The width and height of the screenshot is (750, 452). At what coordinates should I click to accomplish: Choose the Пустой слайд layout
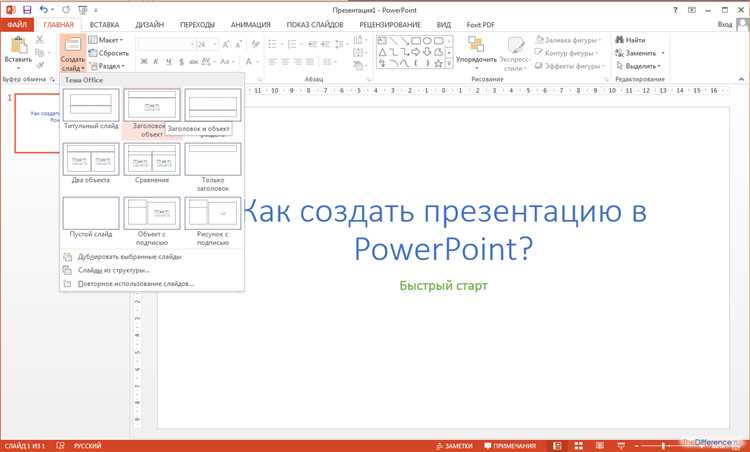(91, 217)
